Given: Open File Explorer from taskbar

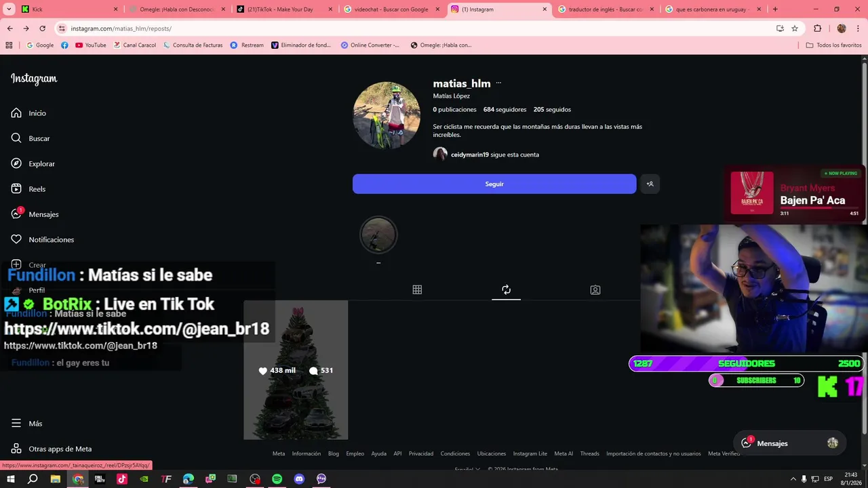Looking at the screenshot, I should coord(56,479).
